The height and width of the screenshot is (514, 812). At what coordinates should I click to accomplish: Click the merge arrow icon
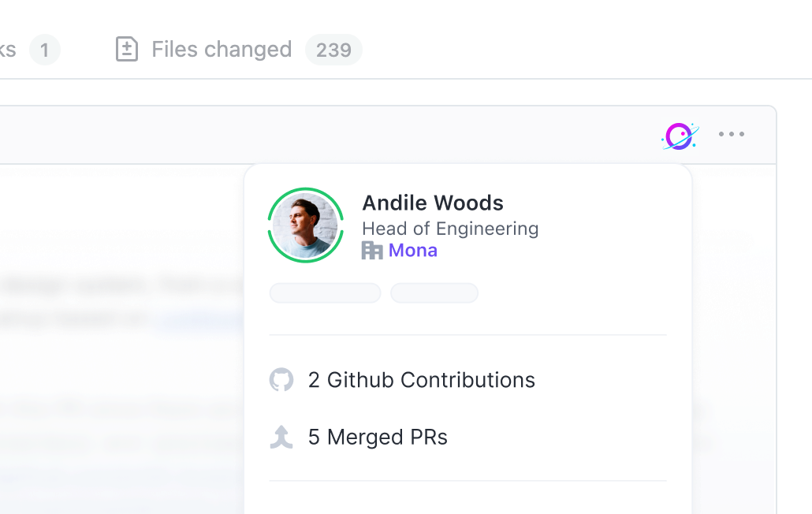281,438
